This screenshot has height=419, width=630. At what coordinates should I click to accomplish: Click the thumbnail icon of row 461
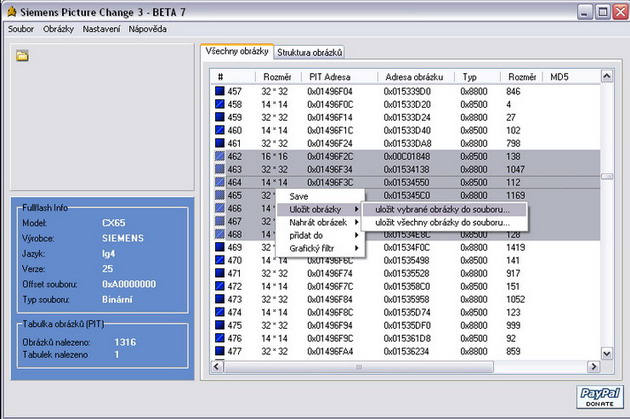[x=220, y=143]
